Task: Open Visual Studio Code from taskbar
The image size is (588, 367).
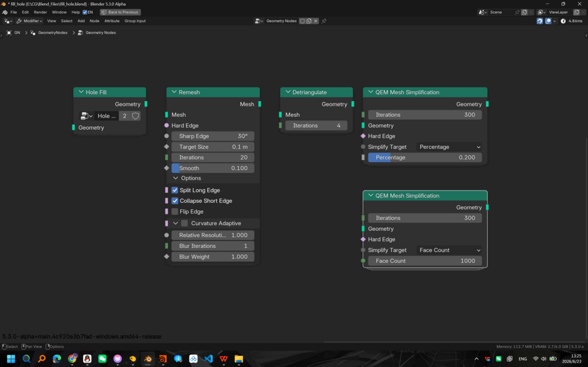Action: click(208, 359)
